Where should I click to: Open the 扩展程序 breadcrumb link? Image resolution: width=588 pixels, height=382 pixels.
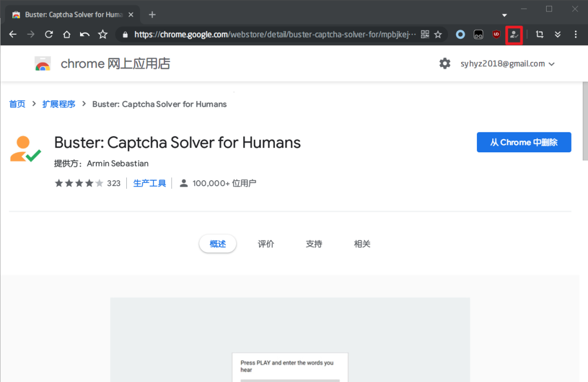pyautogui.click(x=59, y=104)
